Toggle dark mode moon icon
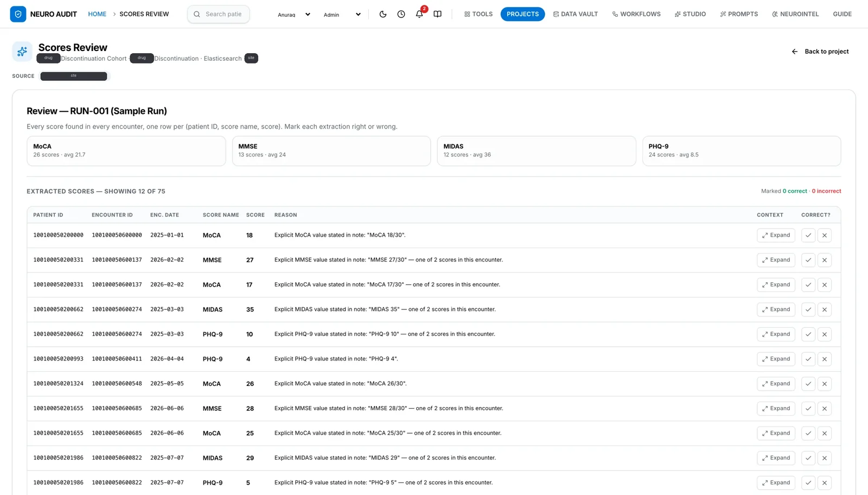Image resolution: width=868 pixels, height=495 pixels. [383, 14]
